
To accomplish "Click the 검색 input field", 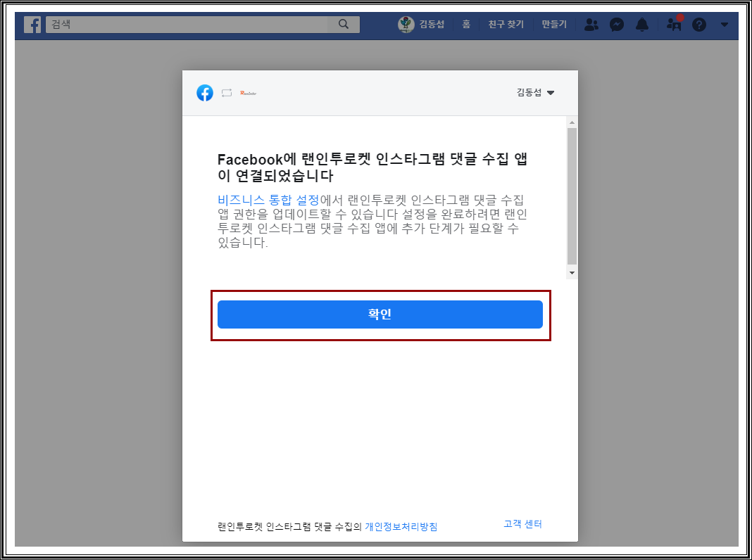I will (x=187, y=25).
